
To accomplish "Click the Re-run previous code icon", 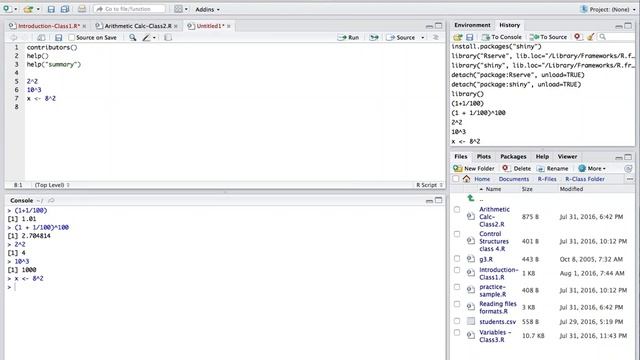I will 373,37.
